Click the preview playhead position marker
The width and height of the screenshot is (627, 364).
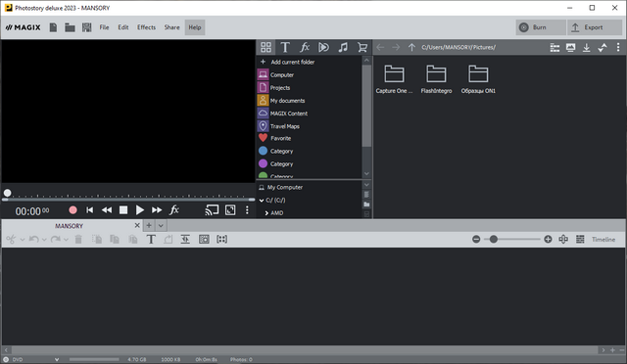(x=7, y=193)
